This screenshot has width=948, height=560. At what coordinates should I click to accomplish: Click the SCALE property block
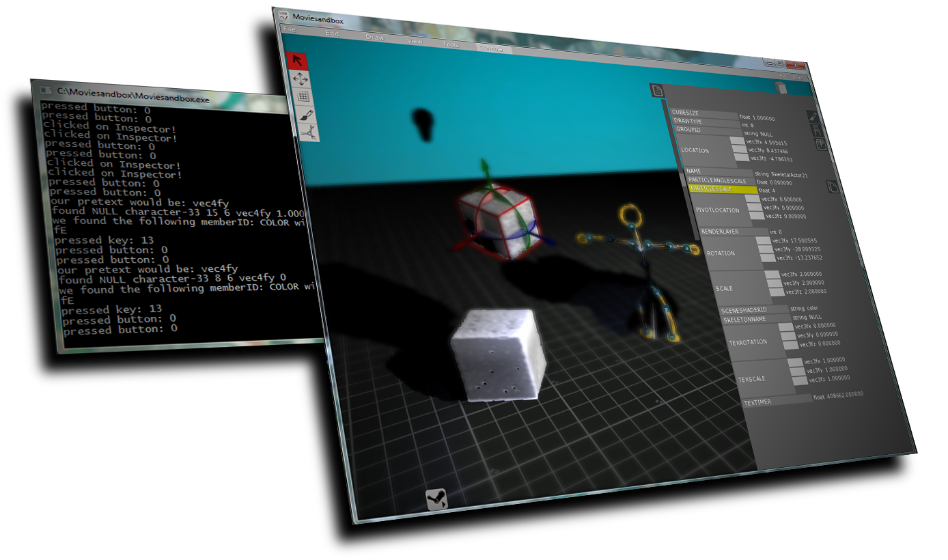click(740, 288)
